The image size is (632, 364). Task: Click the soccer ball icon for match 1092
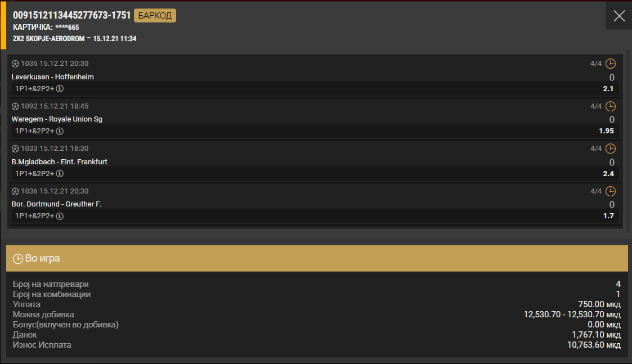click(x=15, y=106)
